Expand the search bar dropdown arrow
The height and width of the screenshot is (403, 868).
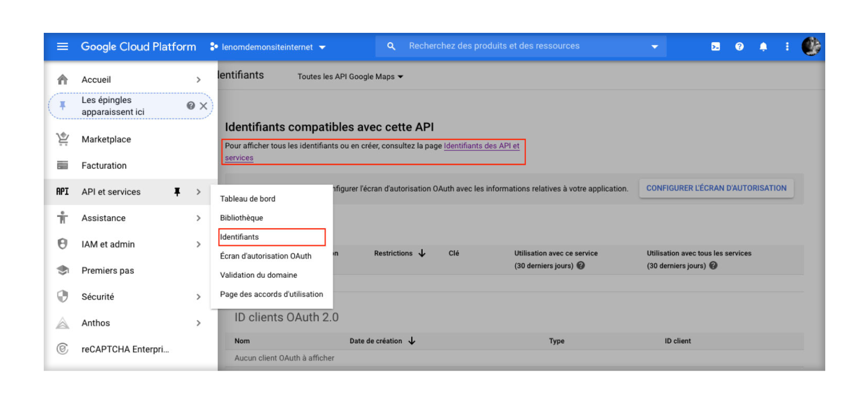(x=654, y=47)
